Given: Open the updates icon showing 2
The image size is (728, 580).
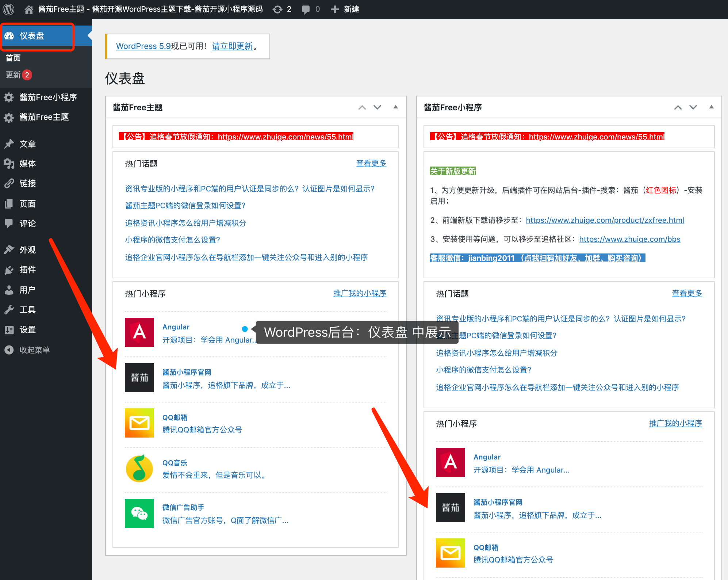Looking at the screenshot, I should click(x=277, y=9).
